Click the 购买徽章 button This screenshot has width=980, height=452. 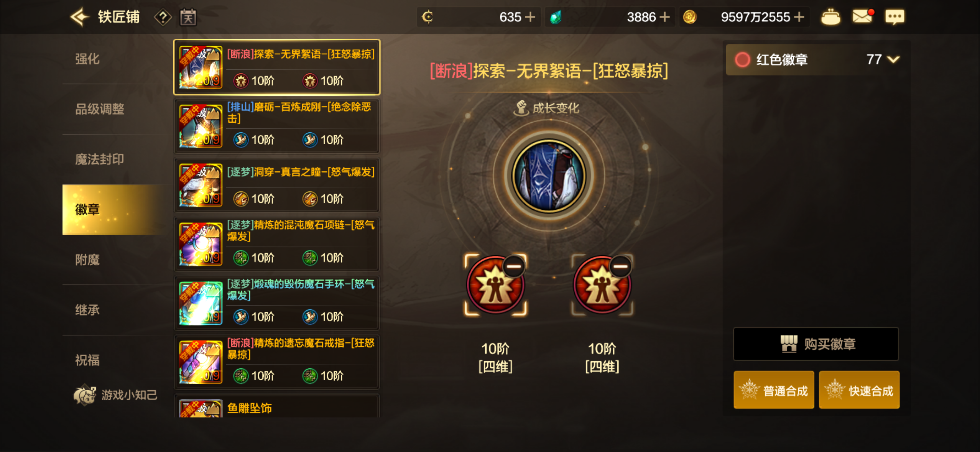pyautogui.click(x=816, y=344)
